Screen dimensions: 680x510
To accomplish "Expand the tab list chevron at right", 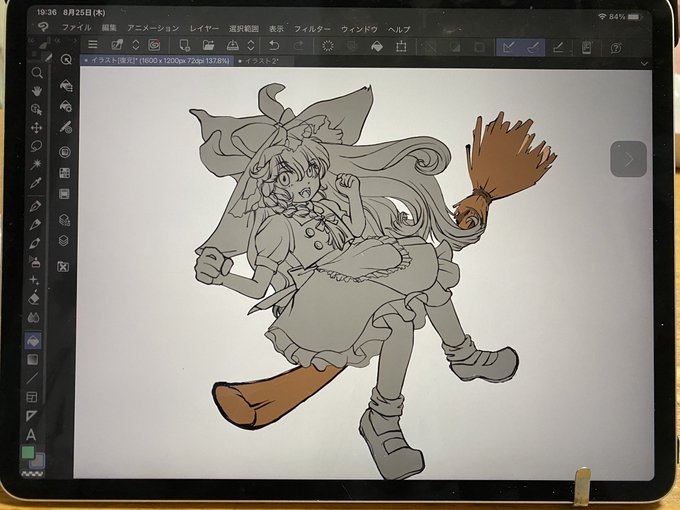I will pyautogui.click(x=644, y=63).
